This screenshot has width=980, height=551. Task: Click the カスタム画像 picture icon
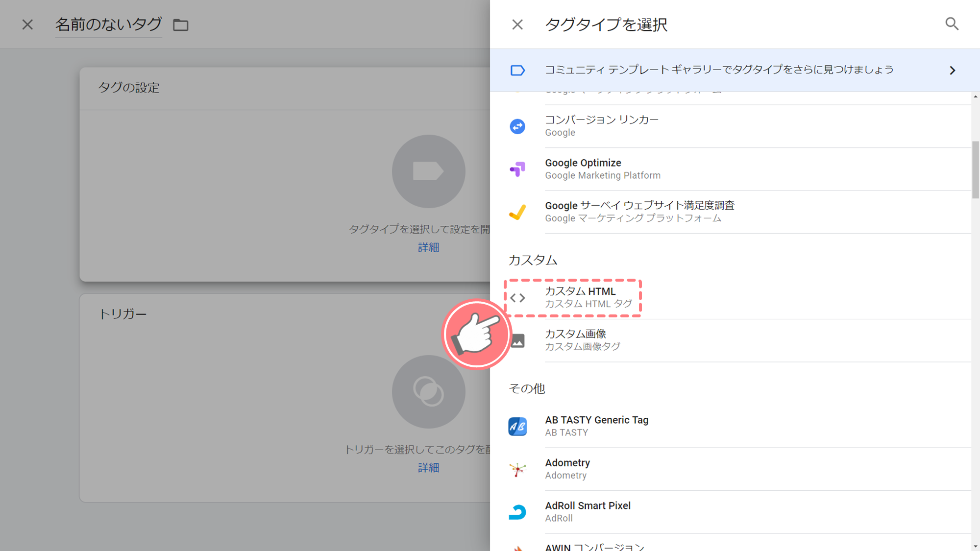tap(517, 340)
